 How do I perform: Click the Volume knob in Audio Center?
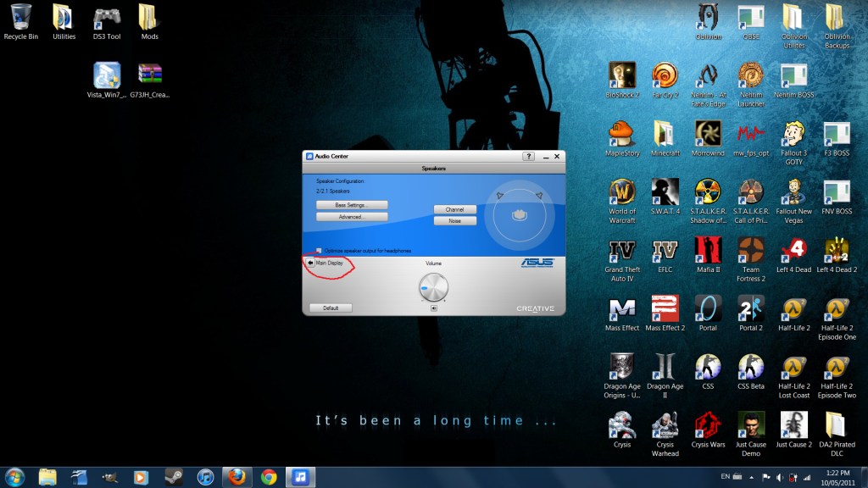[433, 287]
